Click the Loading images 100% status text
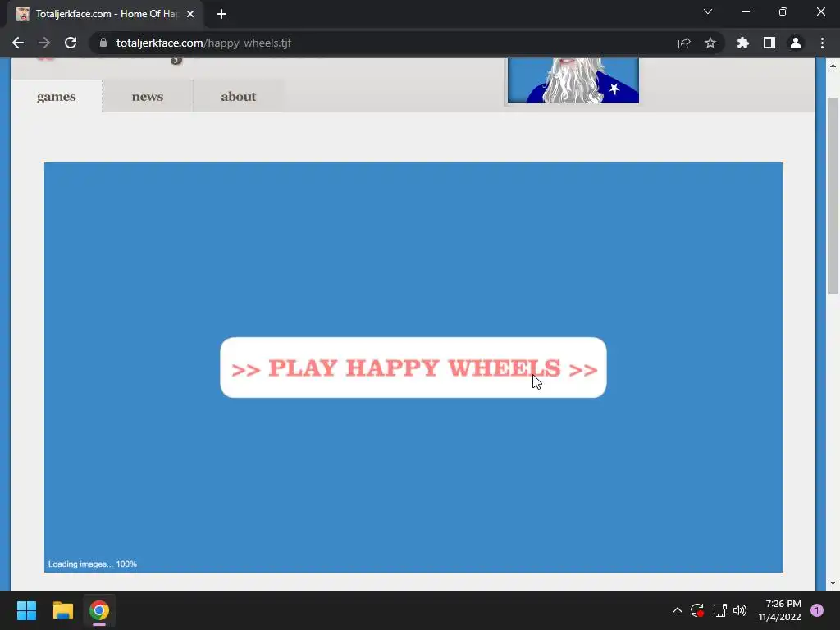Viewport: 840px width, 630px height. point(92,564)
